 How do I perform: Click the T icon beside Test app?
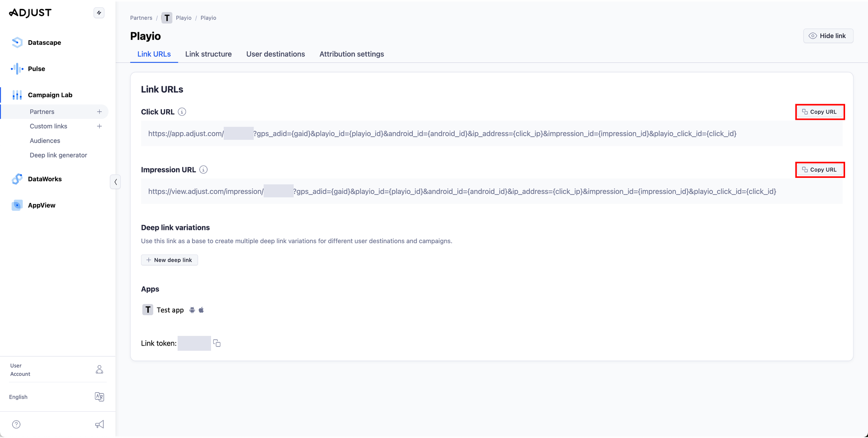[147, 310]
